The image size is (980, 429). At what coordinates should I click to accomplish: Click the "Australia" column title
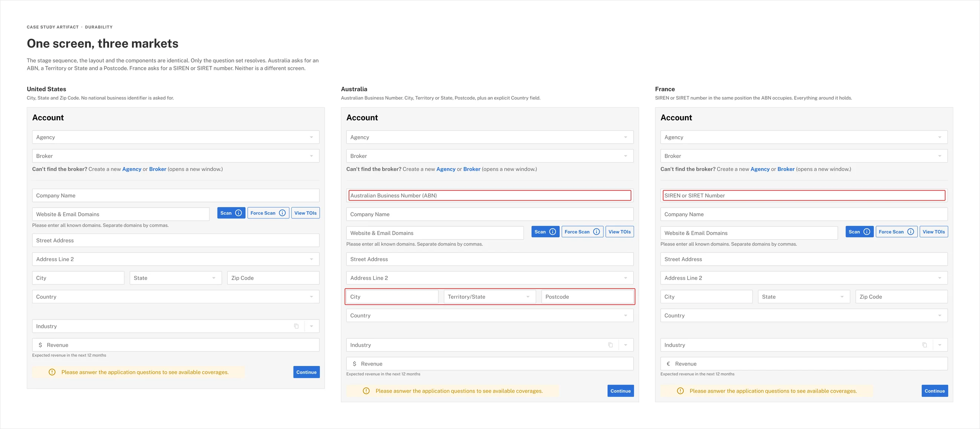354,89
